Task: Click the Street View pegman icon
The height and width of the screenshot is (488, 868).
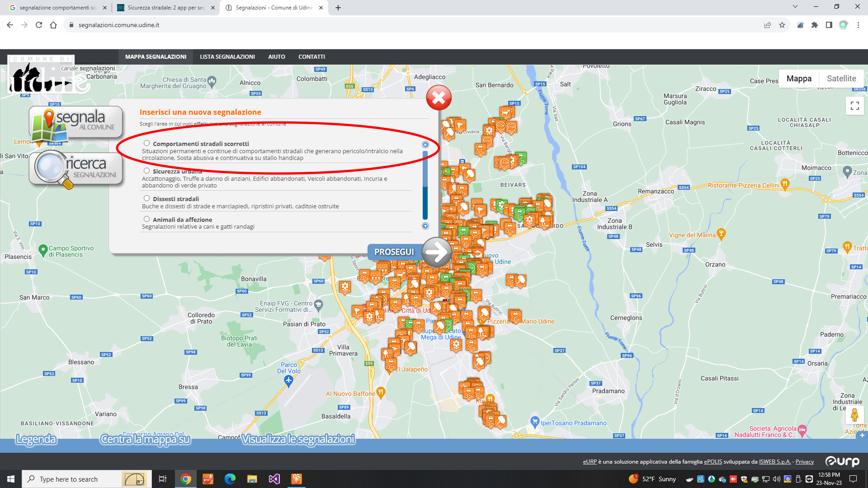Action: point(854,414)
